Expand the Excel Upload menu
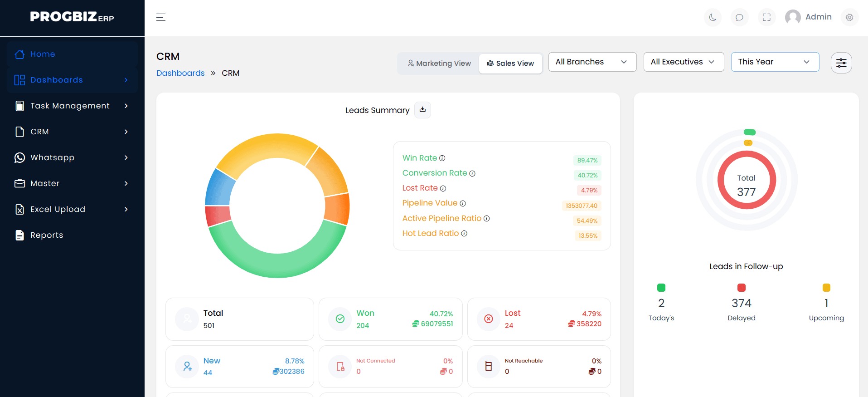 72,209
